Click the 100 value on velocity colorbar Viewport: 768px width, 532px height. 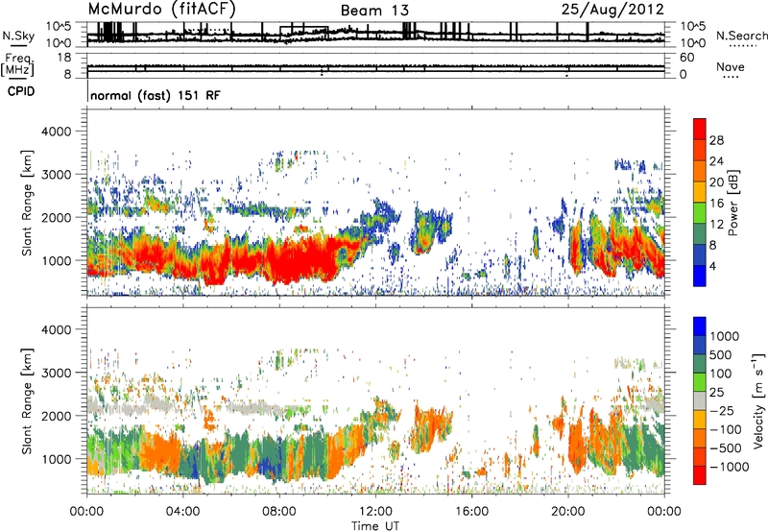721,374
